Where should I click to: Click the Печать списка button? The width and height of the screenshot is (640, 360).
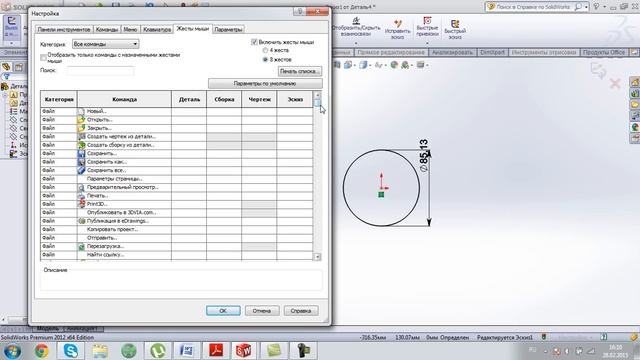(x=300, y=71)
